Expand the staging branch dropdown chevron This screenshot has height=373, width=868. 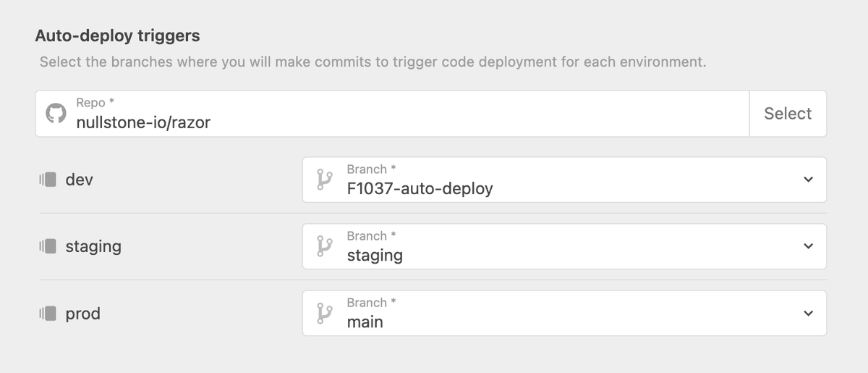tap(808, 246)
